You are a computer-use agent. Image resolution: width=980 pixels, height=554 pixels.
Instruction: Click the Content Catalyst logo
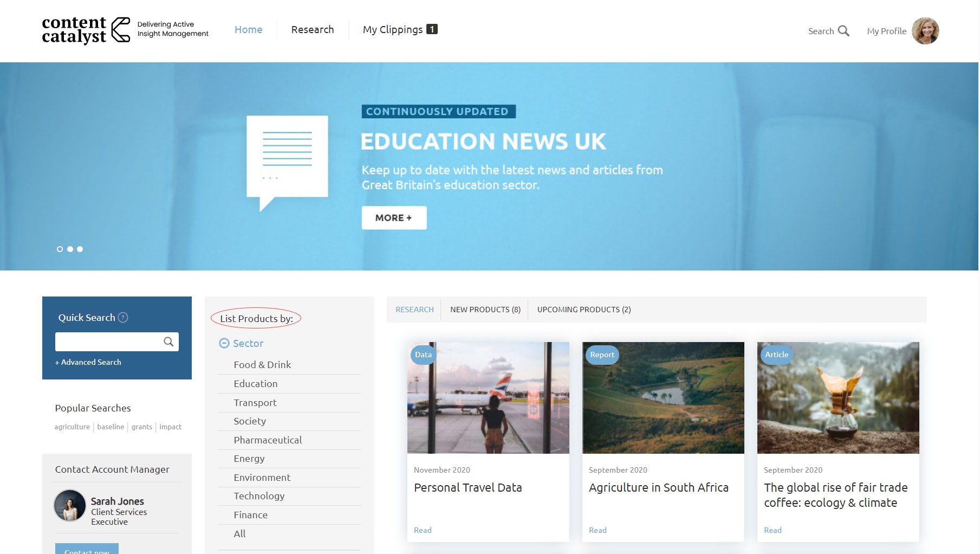pyautogui.click(x=87, y=30)
